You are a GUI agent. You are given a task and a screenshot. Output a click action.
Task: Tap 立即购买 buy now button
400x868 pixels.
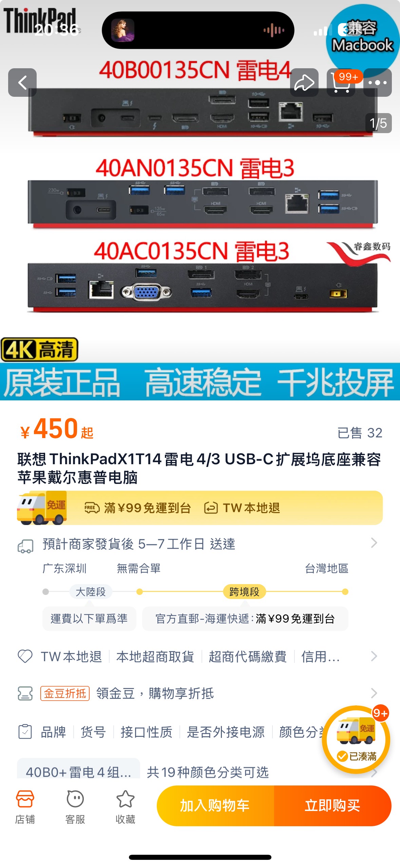tap(333, 806)
